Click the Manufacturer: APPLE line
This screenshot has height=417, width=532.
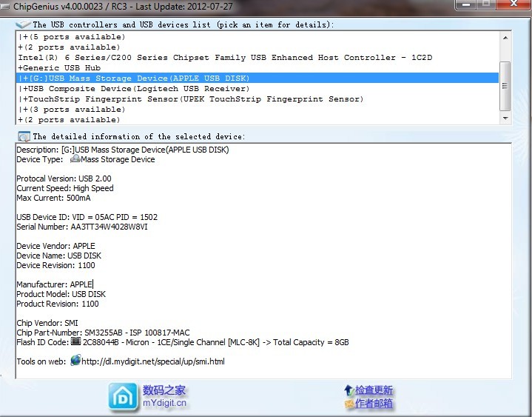click(x=55, y=284)
